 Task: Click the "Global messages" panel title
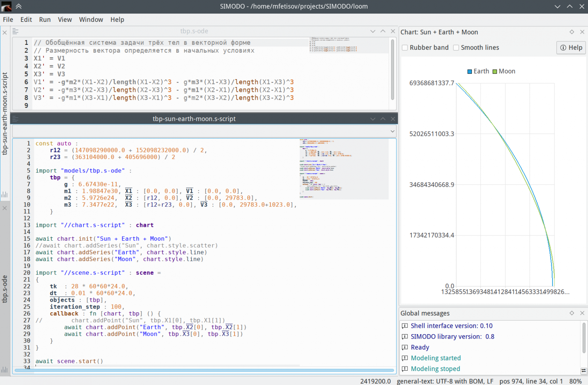click(425, 313)
